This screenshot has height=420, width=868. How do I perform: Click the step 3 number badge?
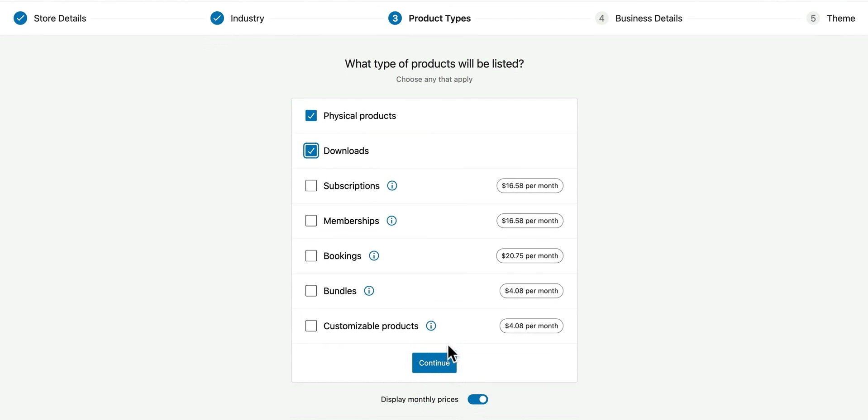395,19
